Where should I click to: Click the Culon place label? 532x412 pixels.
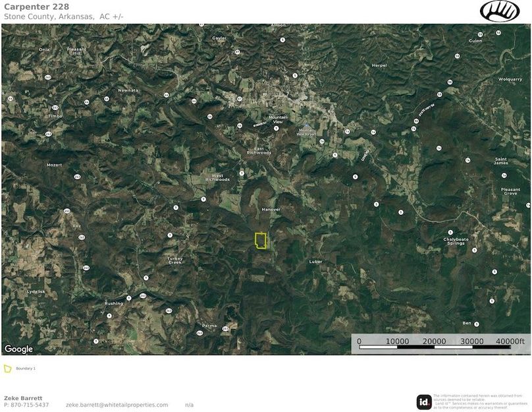(475, 41)
